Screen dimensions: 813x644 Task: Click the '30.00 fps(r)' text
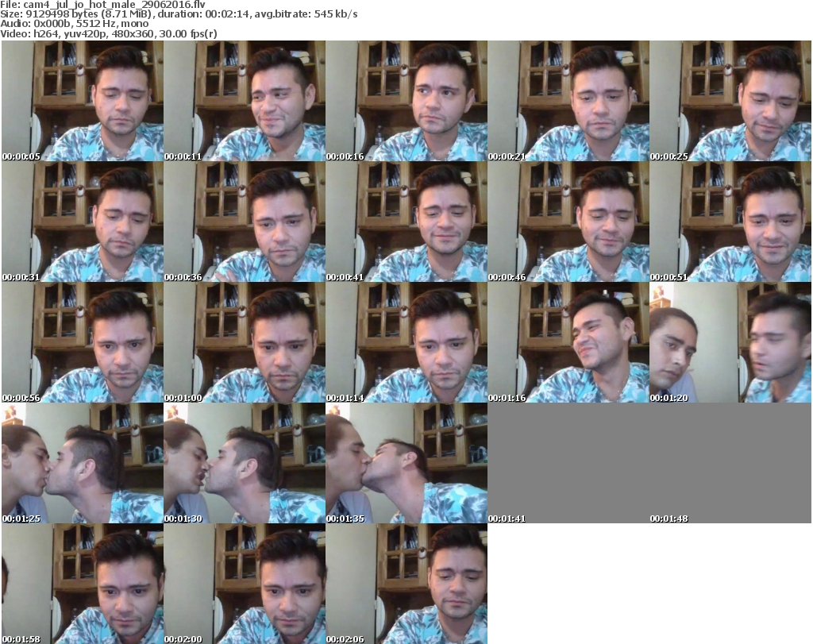(187, 33)
